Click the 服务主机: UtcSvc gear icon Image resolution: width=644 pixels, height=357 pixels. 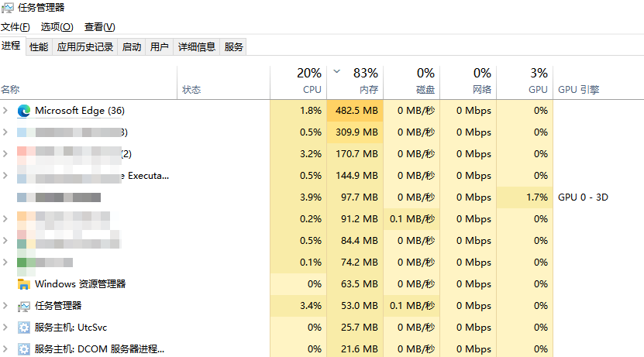(x=24, y=328)
